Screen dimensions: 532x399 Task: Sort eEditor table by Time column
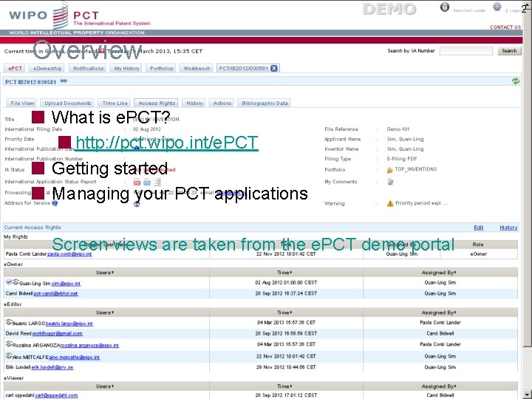pos(285,313)
